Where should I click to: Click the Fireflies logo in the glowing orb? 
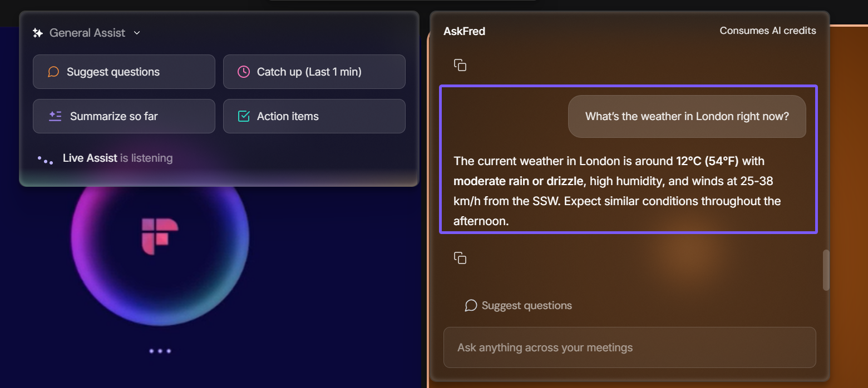160,236
